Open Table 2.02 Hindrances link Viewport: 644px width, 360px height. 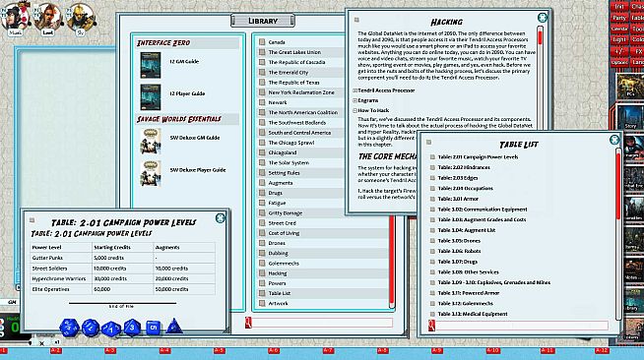pos(464,167)
